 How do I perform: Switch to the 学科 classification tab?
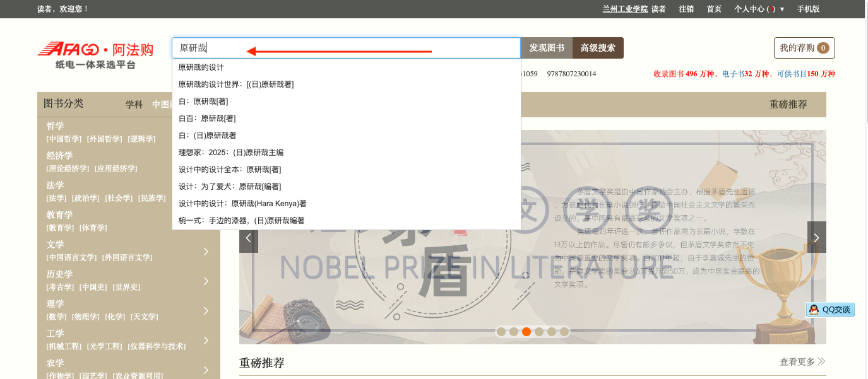(134, 105)
